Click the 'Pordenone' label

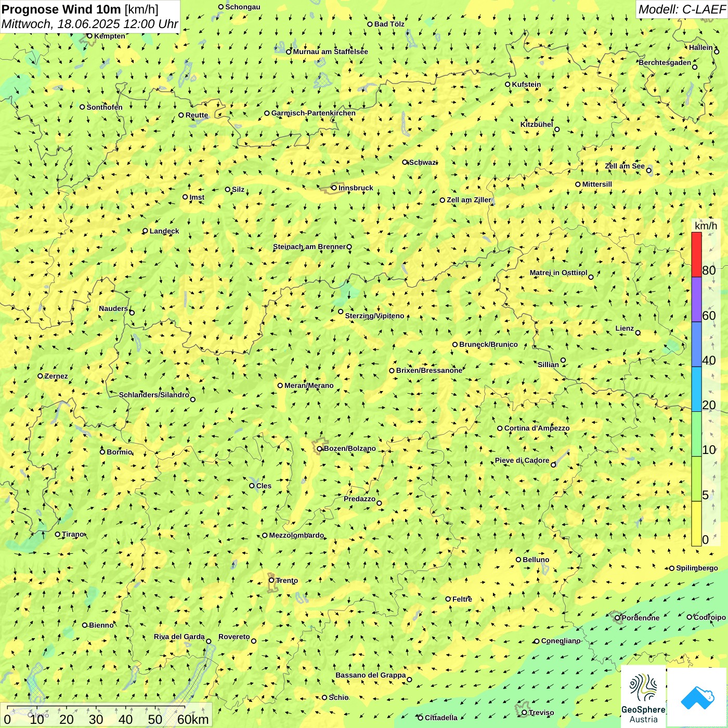pyautogui.click(x=641, y=618)
